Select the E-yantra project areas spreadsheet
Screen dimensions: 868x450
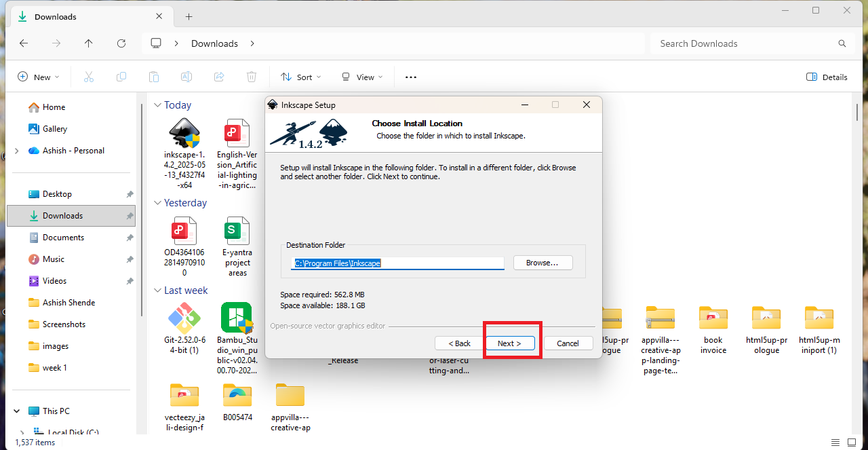[236, 231]
